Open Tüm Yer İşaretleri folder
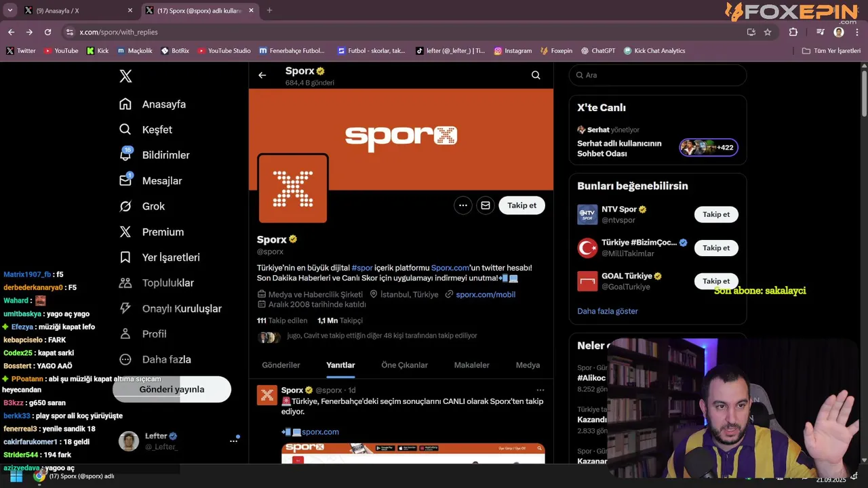This screenshot has height=488, width=868. pyautogui.click(x=831, y=51)
